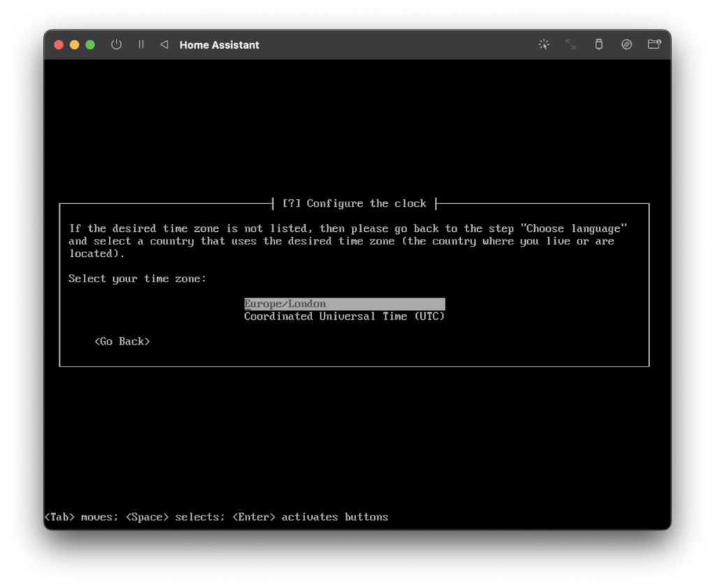Screen dimensions: 715x588
Task: Close the Home Assistant VM window
Action: (59, 45)
